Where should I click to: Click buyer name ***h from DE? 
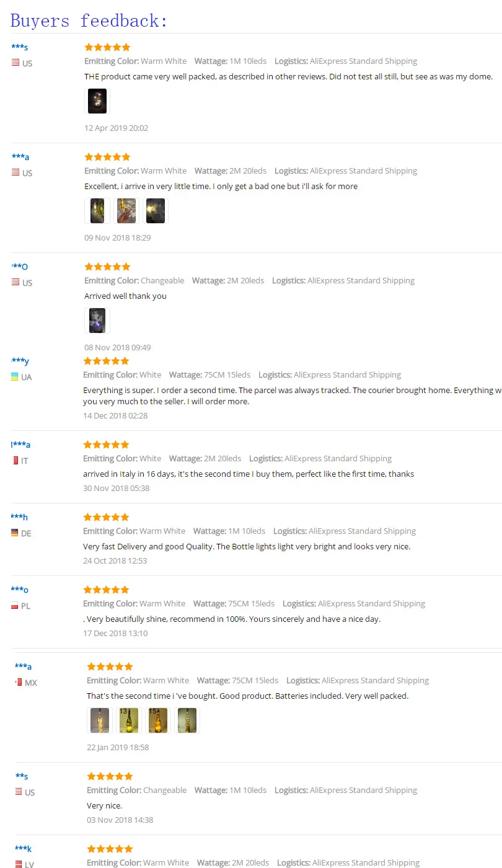pyautogui.click(x=19, y=517)
